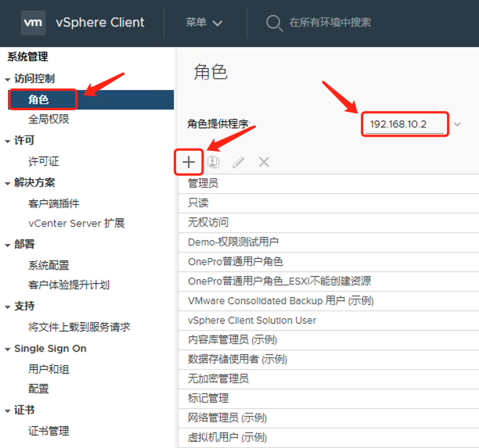Select the 内容库管理员 (示例) role
This screenshot has width=479, height=448.
(329, 340)
